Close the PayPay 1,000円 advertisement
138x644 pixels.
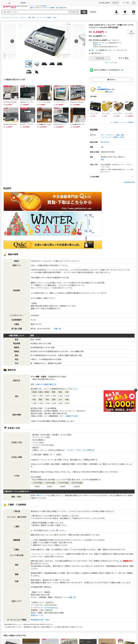[x=136, y=390]
